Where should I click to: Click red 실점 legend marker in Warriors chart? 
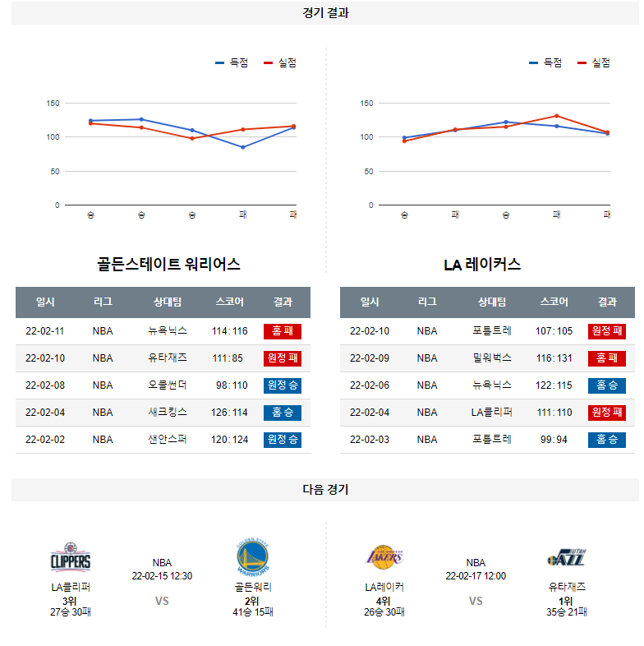pyautogui.click(x=268, y=62)
